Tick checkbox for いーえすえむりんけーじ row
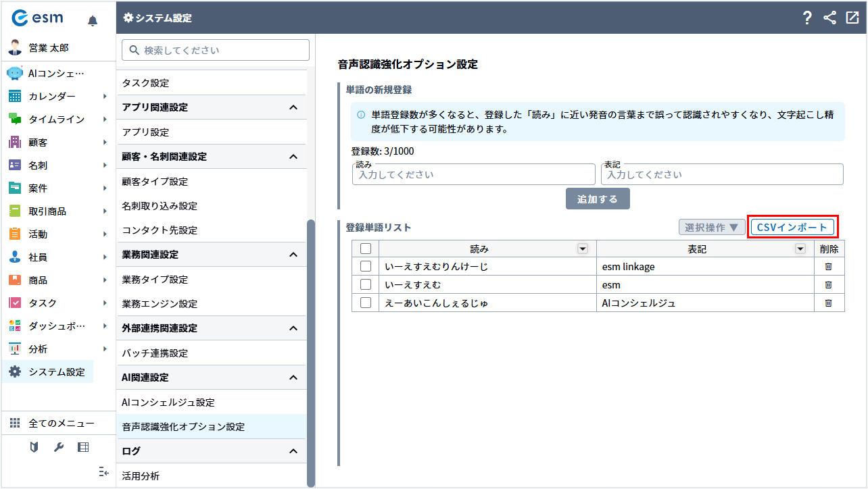 (366, 267)
